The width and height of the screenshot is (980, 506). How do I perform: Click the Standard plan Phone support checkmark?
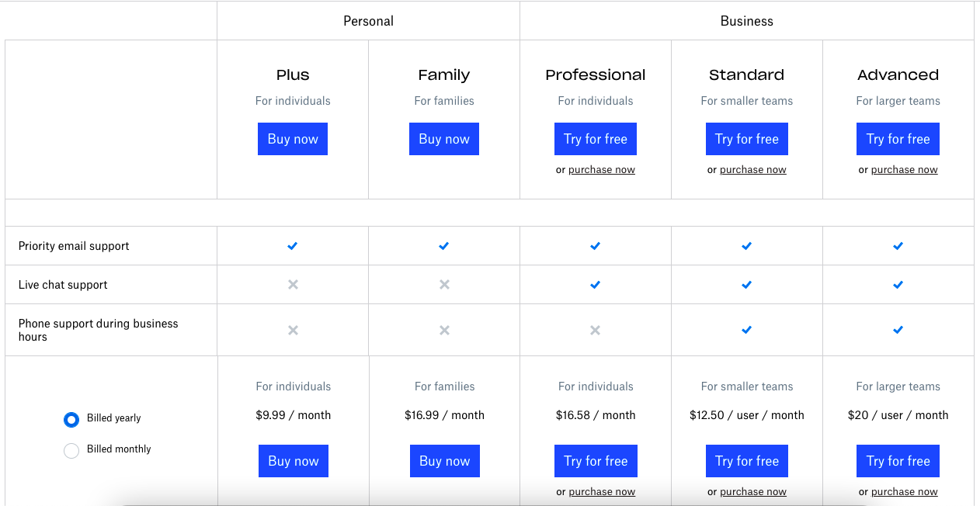[x=746, y=330]
